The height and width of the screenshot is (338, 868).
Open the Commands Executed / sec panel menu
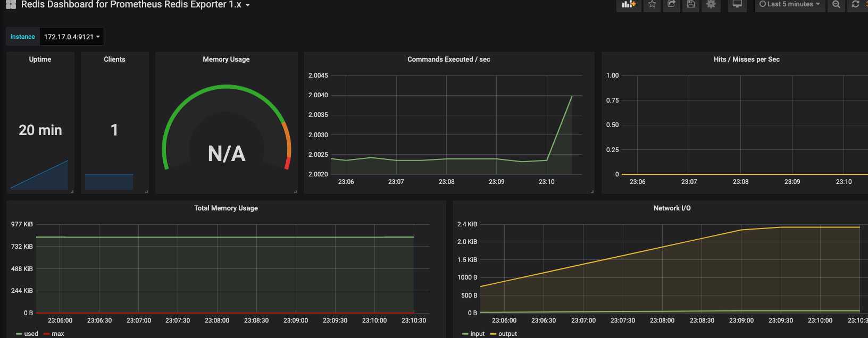[x=449, y=60]
